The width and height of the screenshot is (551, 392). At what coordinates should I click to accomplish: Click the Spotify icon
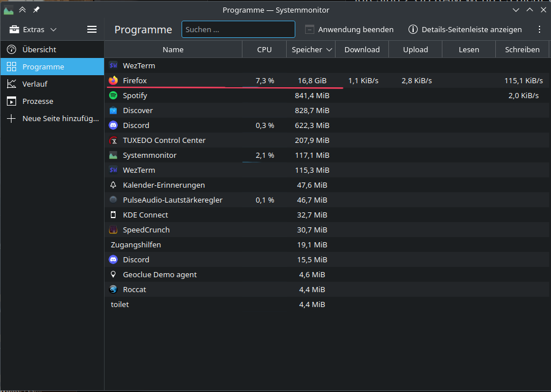[113, 95]
